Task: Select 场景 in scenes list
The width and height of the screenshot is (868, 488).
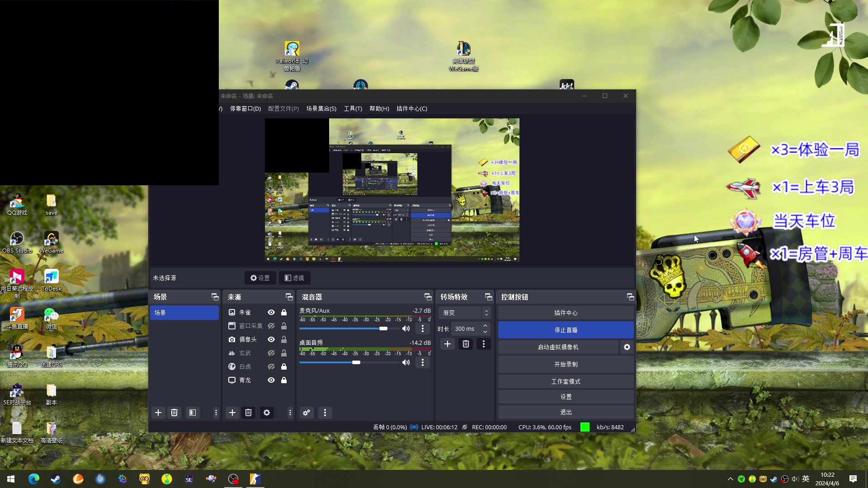Action: pyautogui.click(x=184, y=313)
